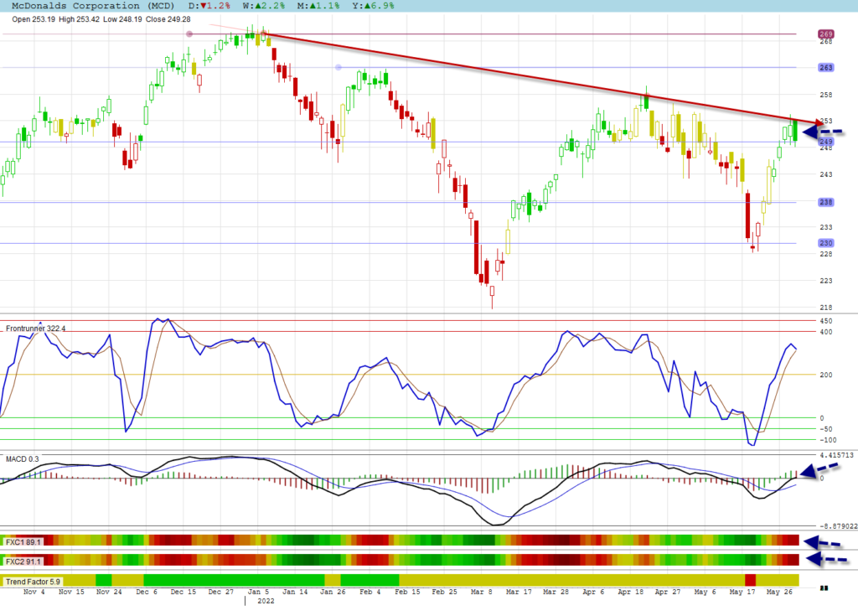Click the Close 249.28 price readout
Image resolution: width=858 pixels, height=616 pixels.
point(168,19)
